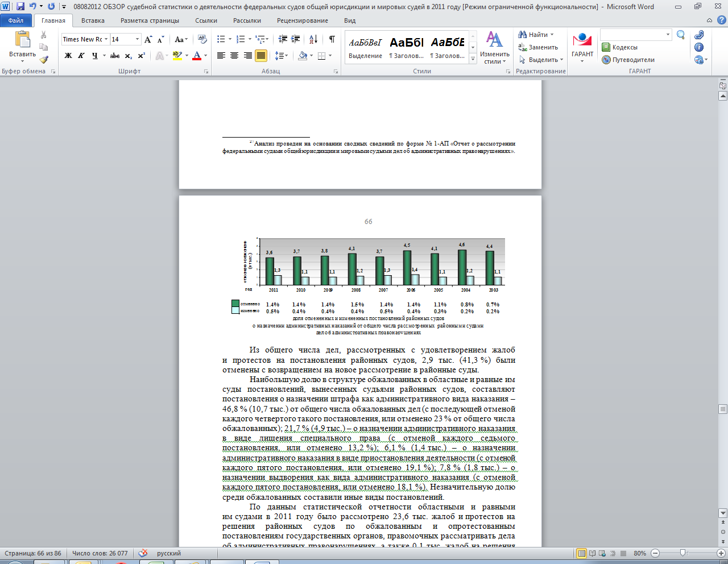Expand the numbered list options
728x564 pixels.
249,39
